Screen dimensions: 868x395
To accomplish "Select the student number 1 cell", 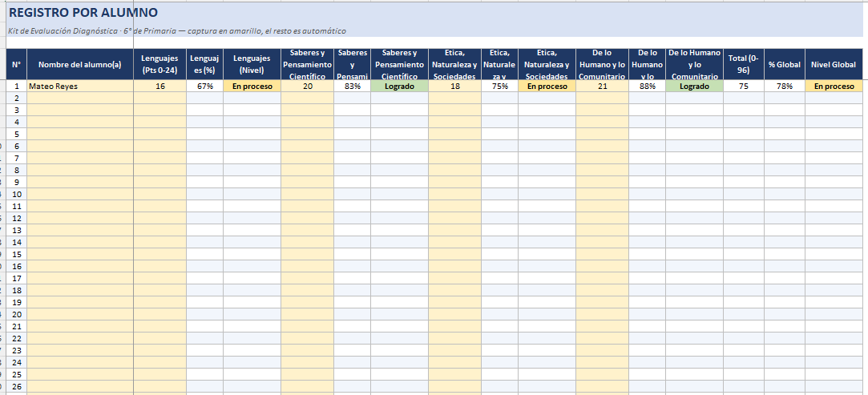I will (x=16, y=87).
